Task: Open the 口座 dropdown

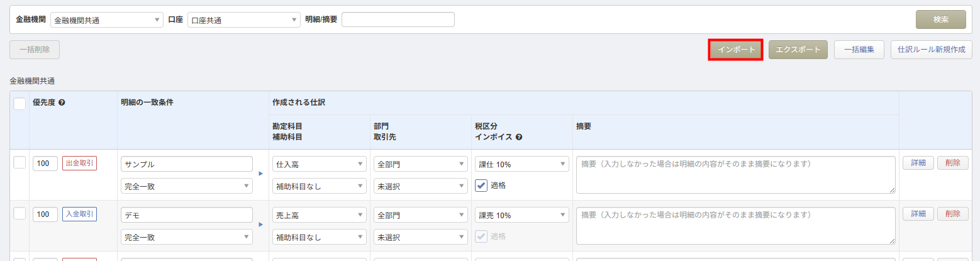Action: (243, 20)
